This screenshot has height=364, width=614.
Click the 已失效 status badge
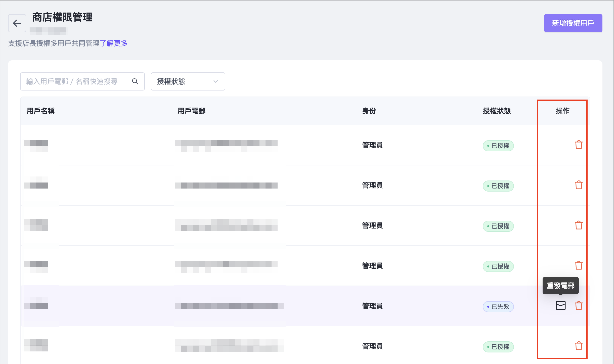498,306
